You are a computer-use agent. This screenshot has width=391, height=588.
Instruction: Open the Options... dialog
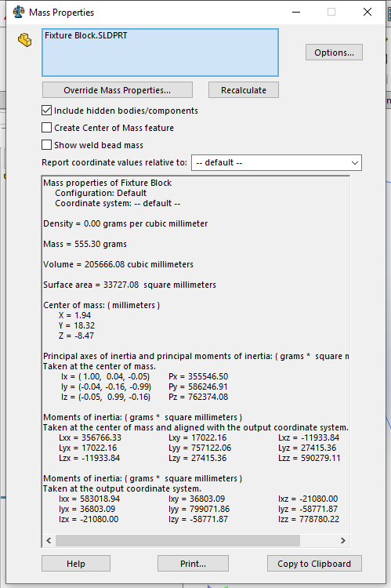334,53
